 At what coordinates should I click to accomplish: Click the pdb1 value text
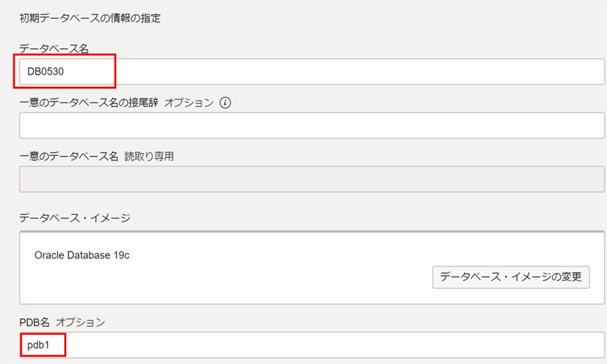point(37,345)
